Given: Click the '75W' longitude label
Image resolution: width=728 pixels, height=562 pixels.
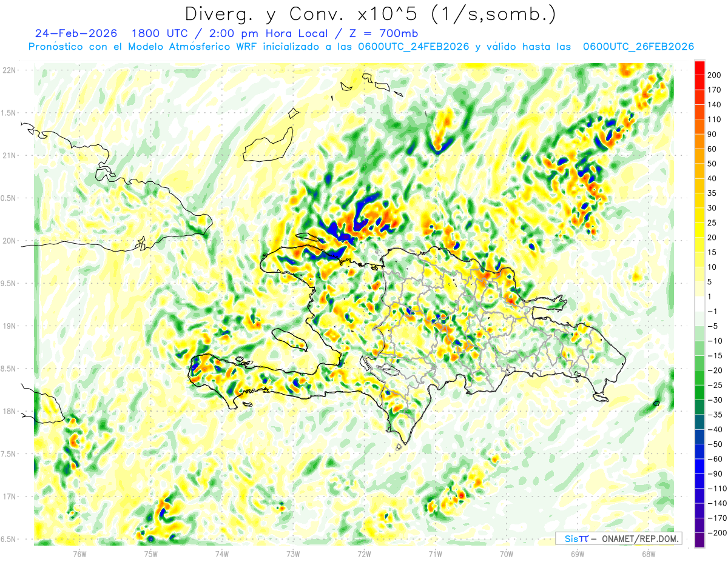Looking at the screenshot, I should pyautogui.click(x=150, y=553).
